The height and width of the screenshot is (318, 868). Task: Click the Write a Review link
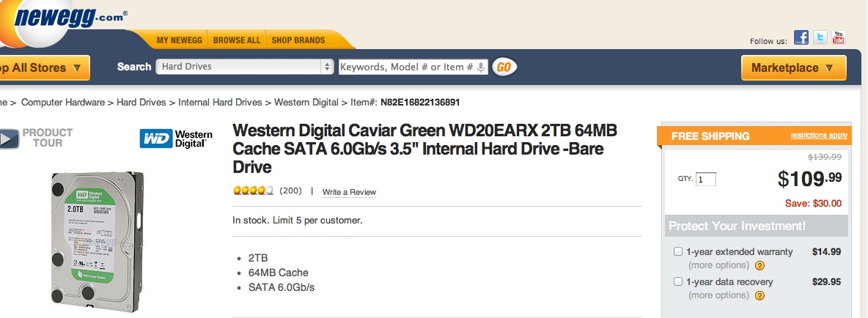point(349,192)
